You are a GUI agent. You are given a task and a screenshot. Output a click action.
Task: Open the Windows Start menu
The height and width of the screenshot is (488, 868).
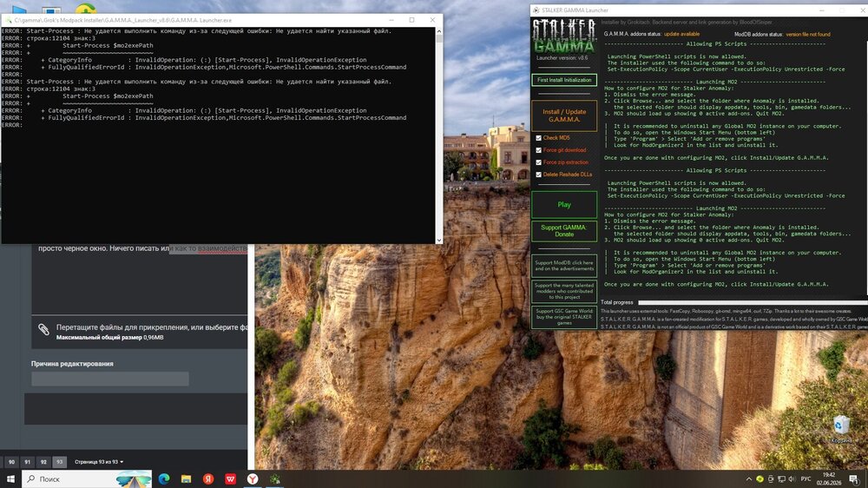tap(10, 479)
